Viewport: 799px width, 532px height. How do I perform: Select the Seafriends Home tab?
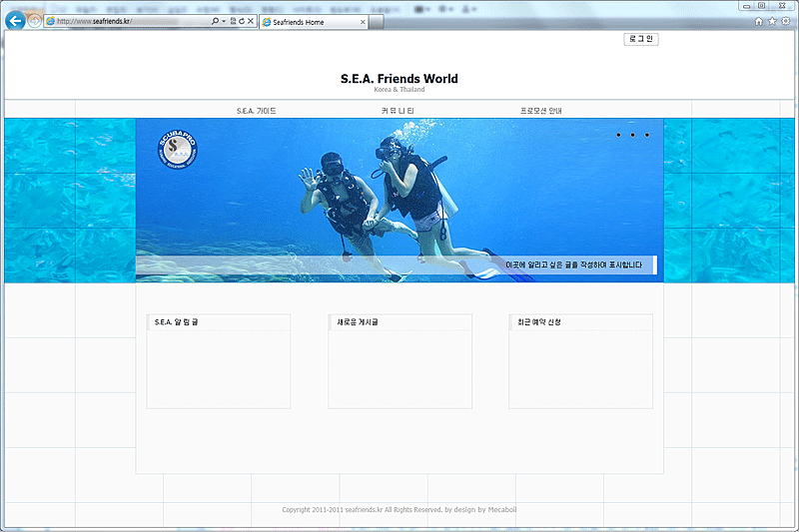[314, 22]
